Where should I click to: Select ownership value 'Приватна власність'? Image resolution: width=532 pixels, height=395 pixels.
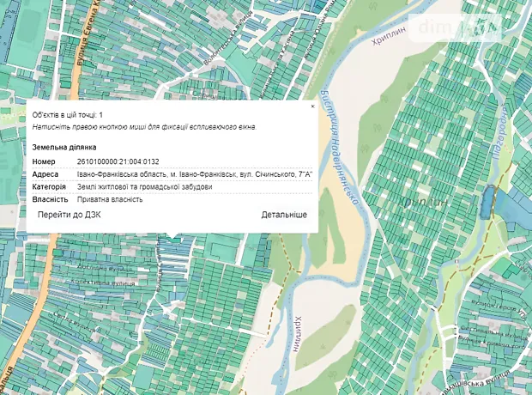(110, 200)
